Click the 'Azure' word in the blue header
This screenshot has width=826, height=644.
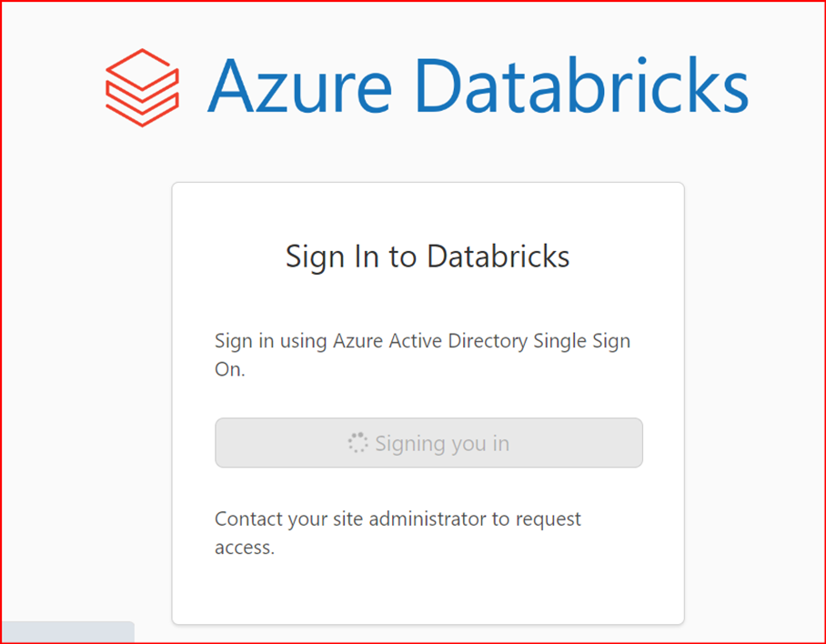coord(299,86)
